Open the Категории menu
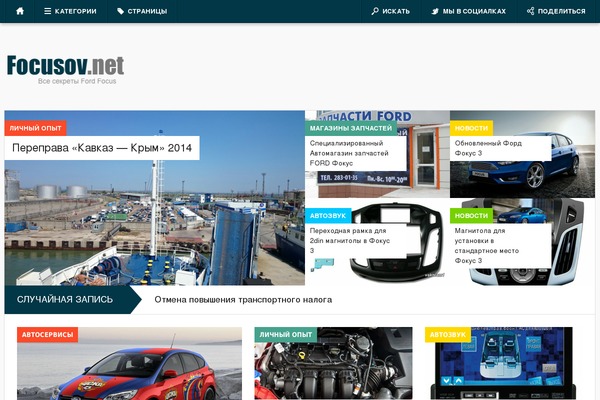600x400 pixels. point(70,11)
